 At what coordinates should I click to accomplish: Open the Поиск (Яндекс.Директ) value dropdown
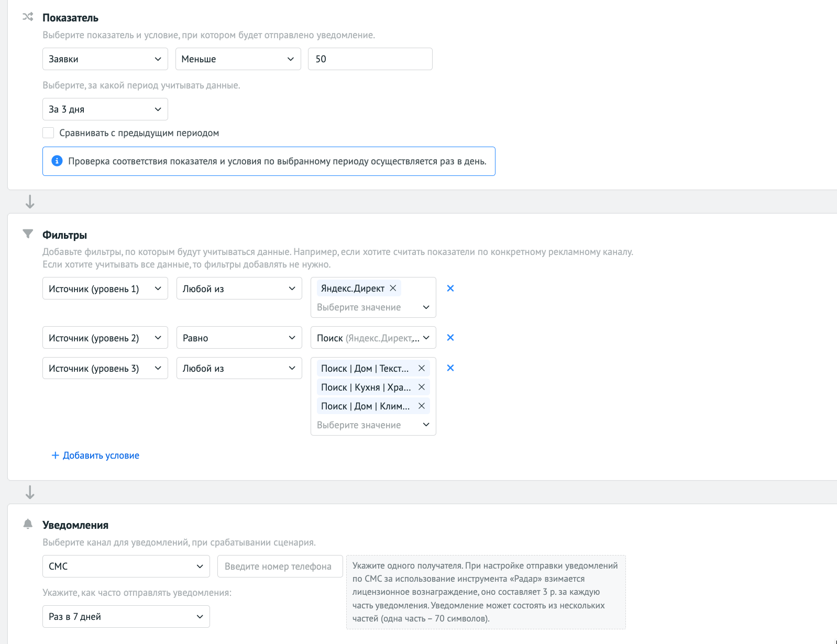tap(373, 338)
